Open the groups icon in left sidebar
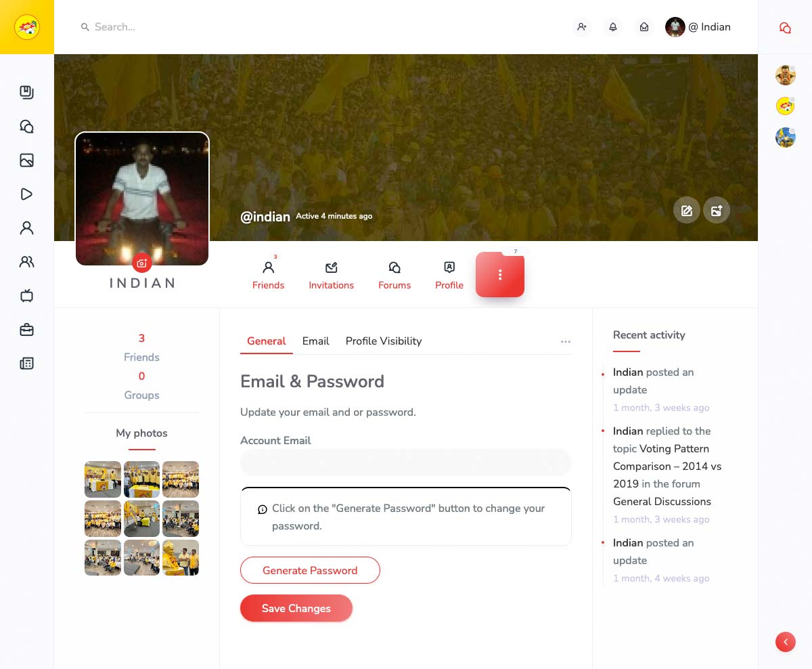812x669 pixels. click(x=27, y=262)
